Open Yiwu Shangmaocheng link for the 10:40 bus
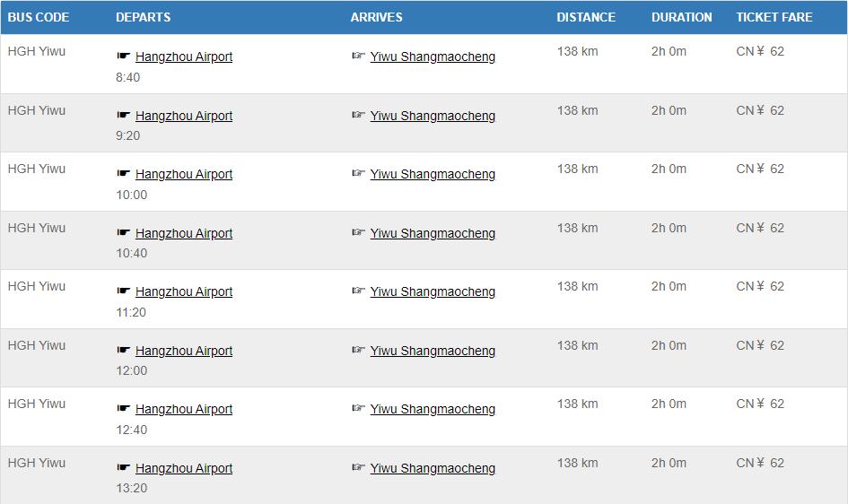Image resolution: width=848 pixels, height=504 pixels. 433,233
